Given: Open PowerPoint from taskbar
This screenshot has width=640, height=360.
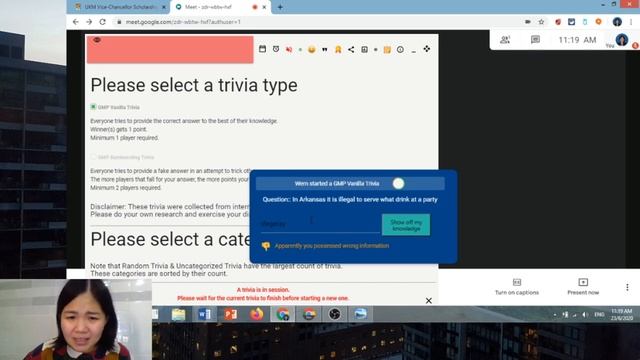Looking at the screenshot, I should tap(231, 314).
